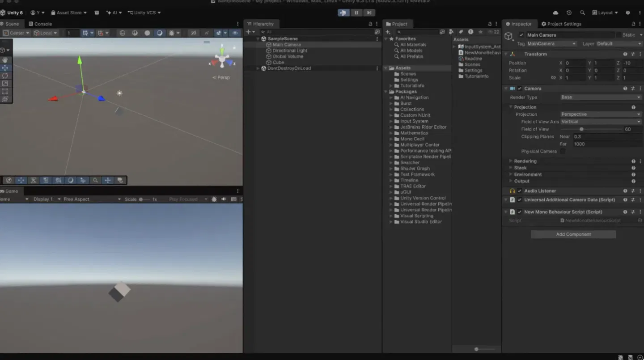Image resolution: width=644 pixels, height=360 pixels.
Task: Click the Play button
Action: pos(343,13)
